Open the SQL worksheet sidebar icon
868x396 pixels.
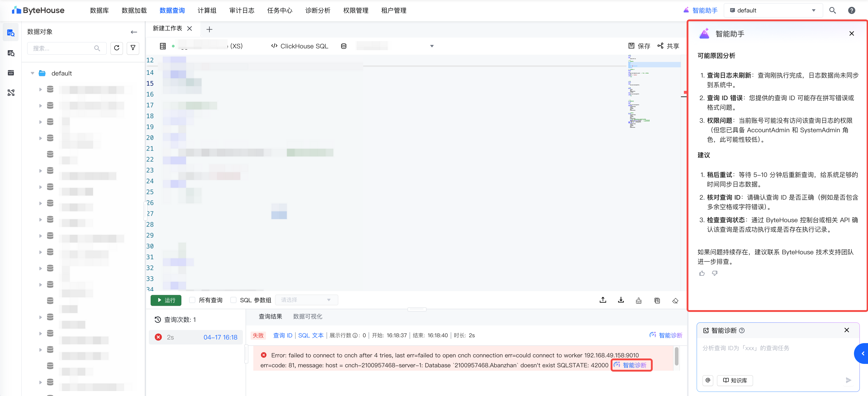11,33
